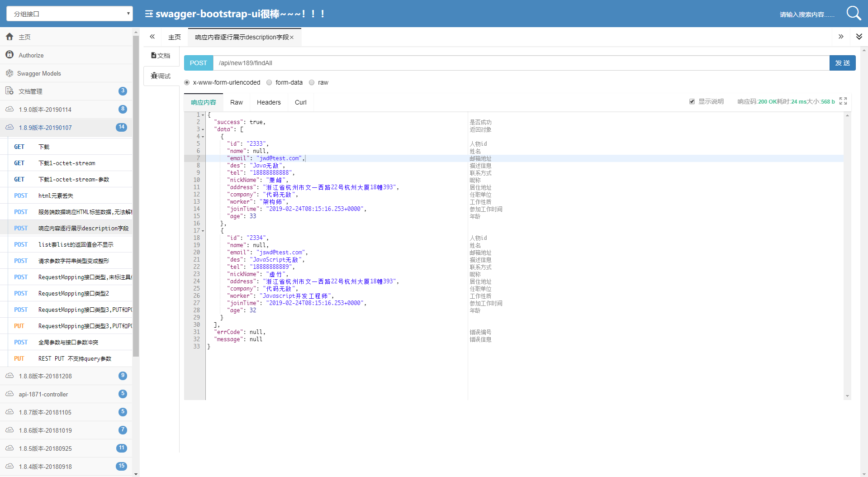This screenshot has width=868, height=477.
Task: Open the 调试 debug side tab
Action: click(x=161, y=76)
